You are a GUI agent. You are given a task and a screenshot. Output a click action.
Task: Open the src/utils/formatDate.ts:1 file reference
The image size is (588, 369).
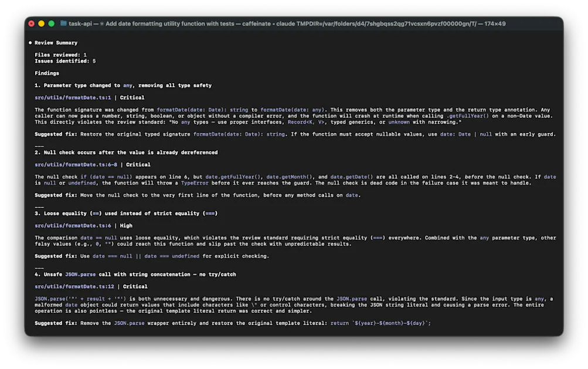point(72,97)
